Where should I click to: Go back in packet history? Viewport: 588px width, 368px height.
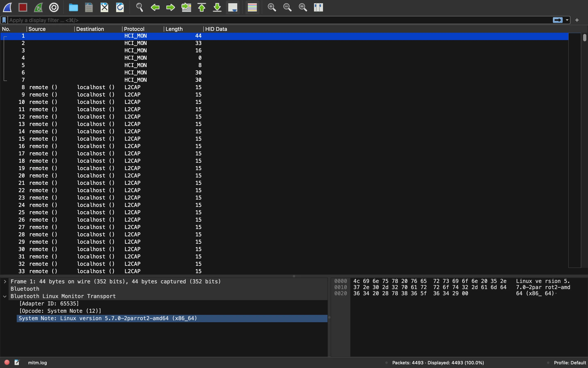coord(155,7)
